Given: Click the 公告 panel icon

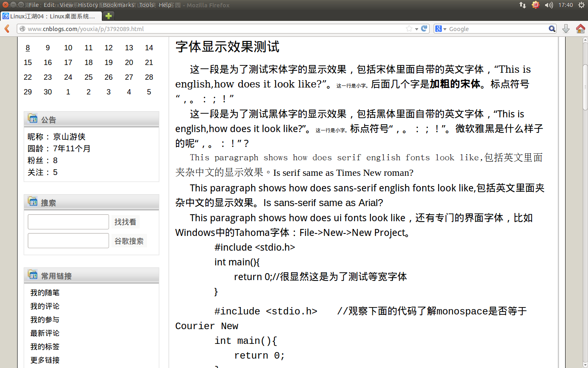Looking at the screenshot, I should pyautogui.click(x=33, y=119).
